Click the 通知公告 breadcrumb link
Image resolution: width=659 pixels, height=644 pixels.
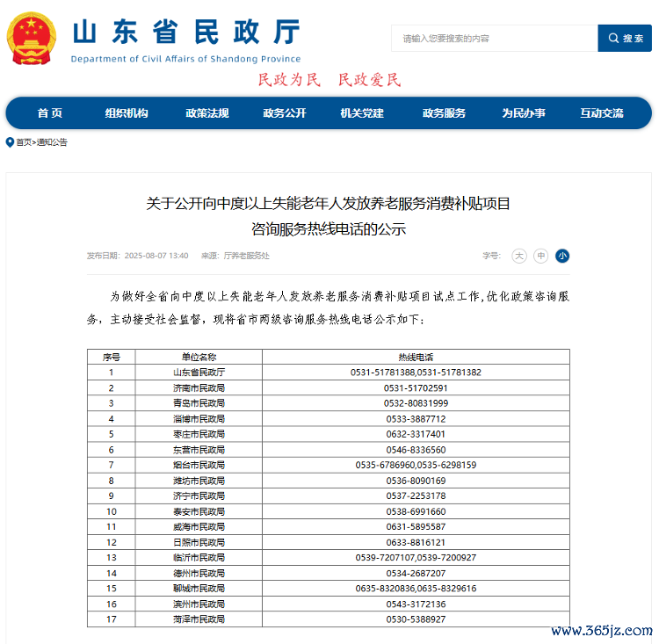point(52,142)
